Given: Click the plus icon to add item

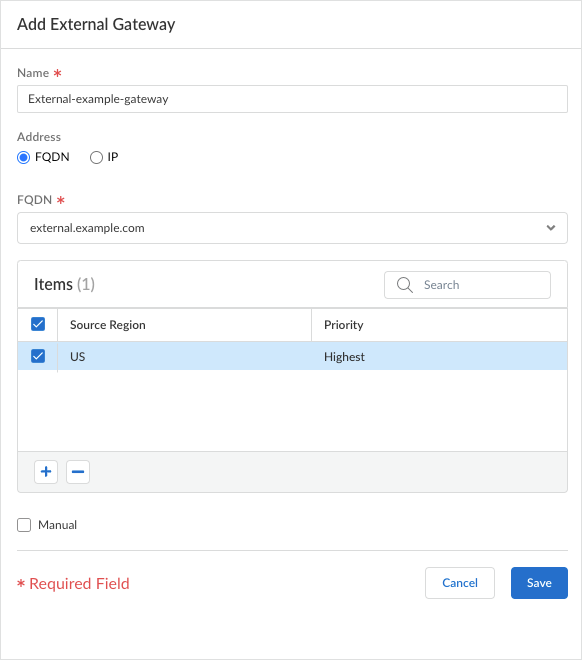Looking at the screenshot, I should coord(46,471).
